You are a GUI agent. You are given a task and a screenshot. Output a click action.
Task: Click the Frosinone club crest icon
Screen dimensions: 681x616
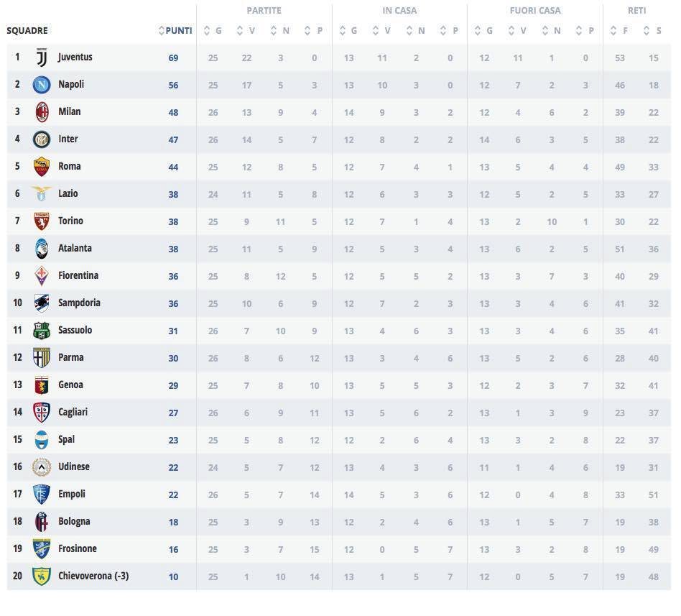(42, 549)
